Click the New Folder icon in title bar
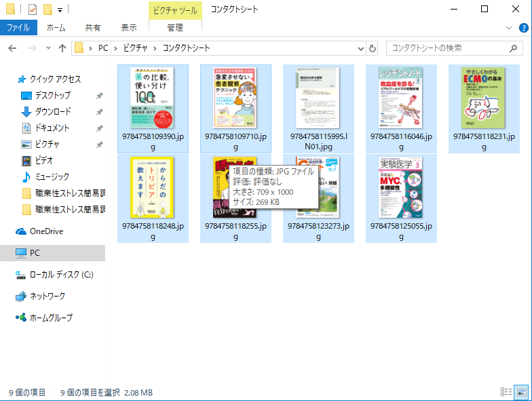The width and height of the screenshot is (532, 401). click(47, 9)
